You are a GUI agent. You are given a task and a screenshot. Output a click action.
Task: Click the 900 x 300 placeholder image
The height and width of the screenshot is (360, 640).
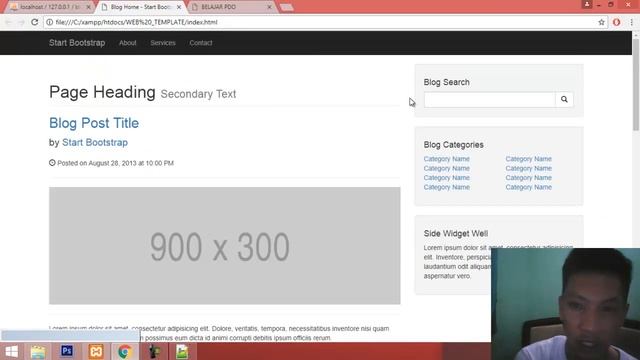point(224,246)
